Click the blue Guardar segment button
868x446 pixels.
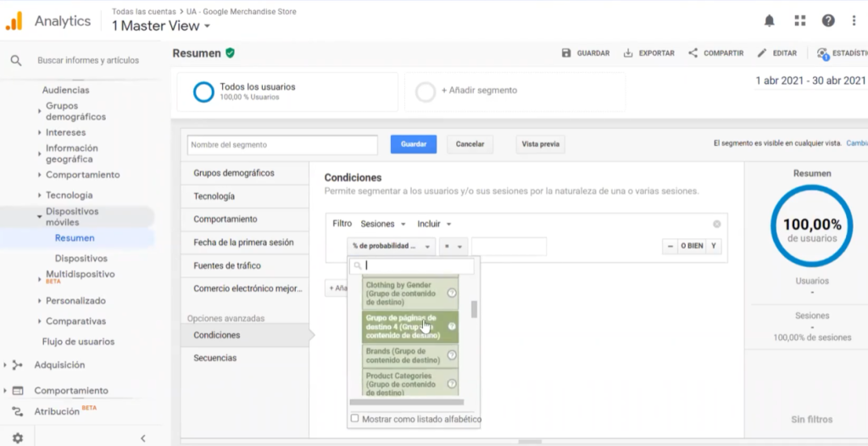tap(414, 144)
